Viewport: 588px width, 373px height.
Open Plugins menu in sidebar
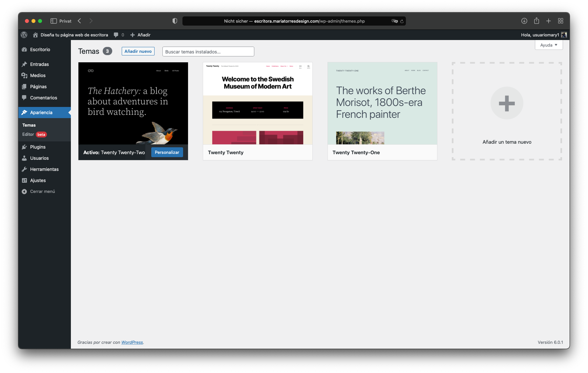pos(38,147)
